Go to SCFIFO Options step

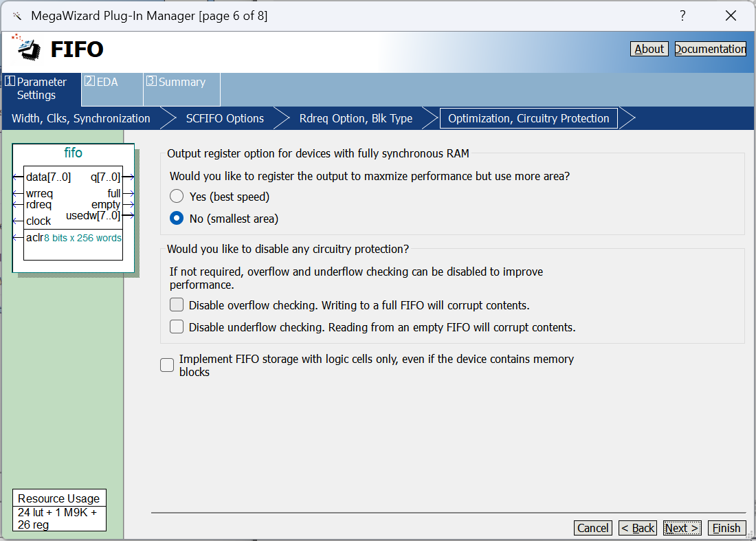click(x=225, y=119)
